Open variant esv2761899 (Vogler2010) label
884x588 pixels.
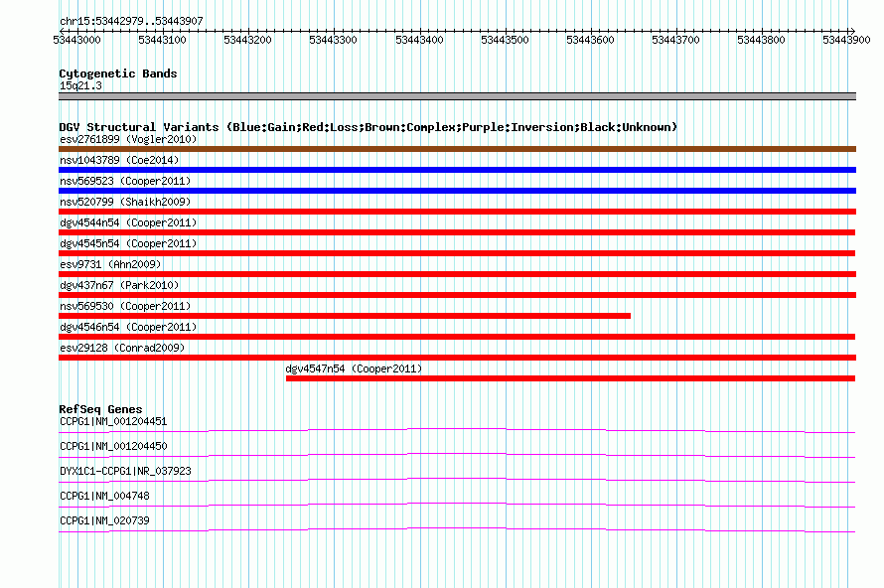(x=128, y=139)
